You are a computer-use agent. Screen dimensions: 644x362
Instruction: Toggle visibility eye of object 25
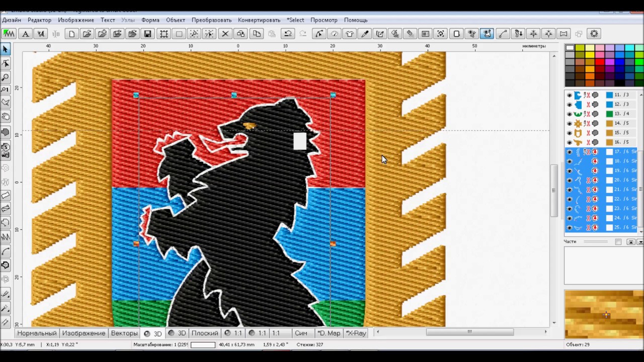click(570, 228)
